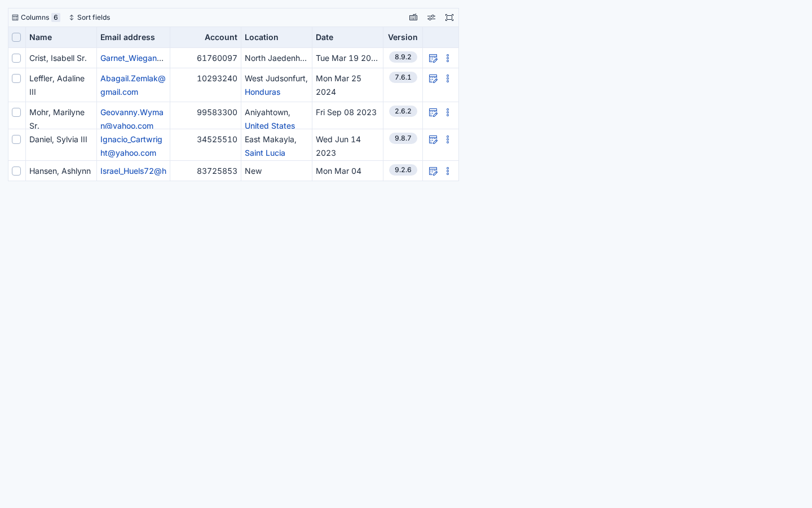
Task: Click account number 34525510
Action: (217, 139)
